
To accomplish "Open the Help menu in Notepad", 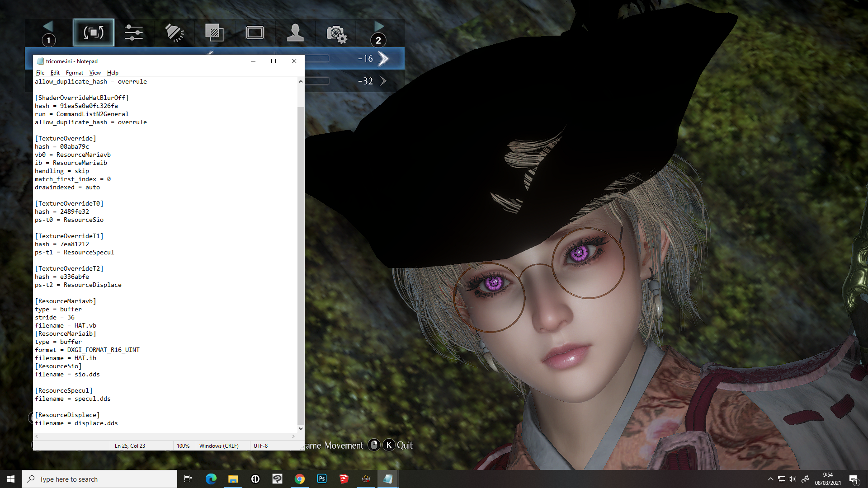I will [x=113, y=73].
